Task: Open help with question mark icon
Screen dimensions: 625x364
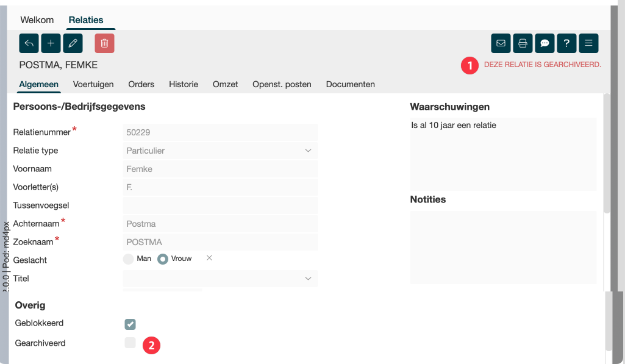Action: click(566, 43)
